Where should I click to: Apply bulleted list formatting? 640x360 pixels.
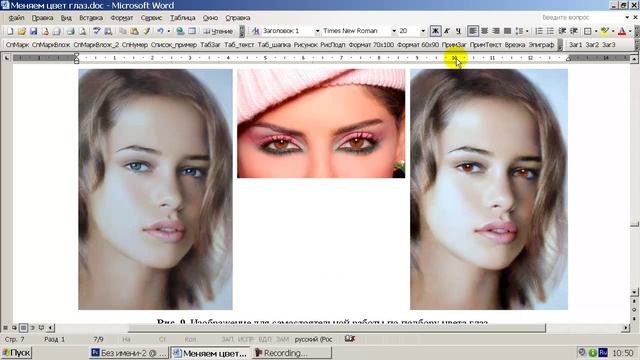click(x=550, y=31)
